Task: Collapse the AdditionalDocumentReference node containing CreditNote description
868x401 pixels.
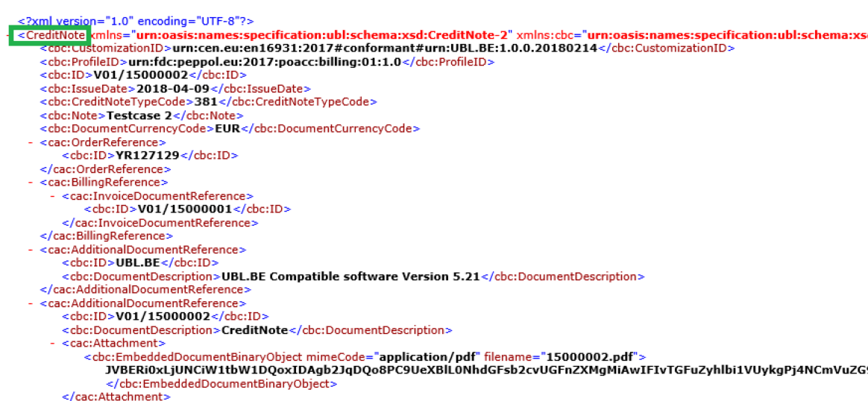Action: pos(31,303)
